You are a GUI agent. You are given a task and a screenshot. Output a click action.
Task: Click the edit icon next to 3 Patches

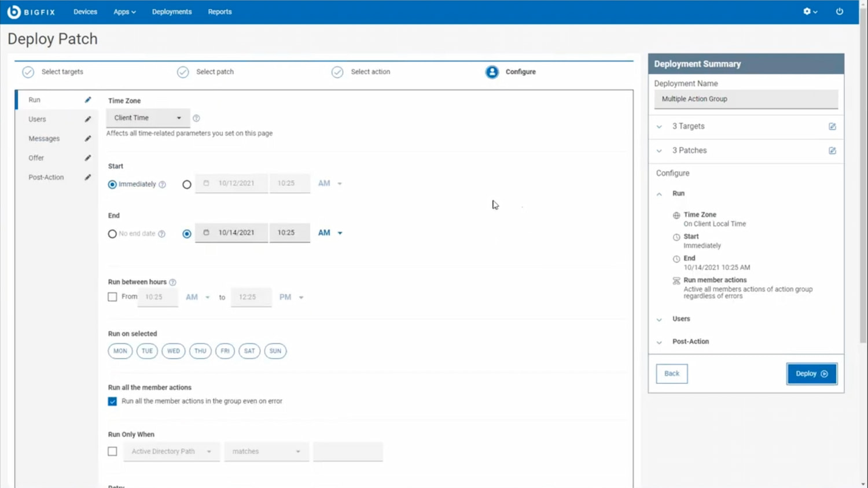click(832, 150)
